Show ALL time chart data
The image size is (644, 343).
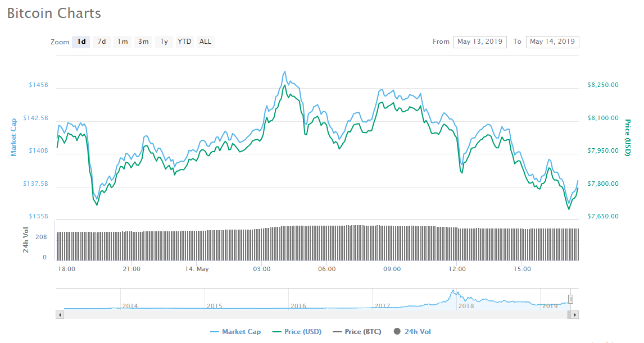pyautogui.click(x=206, y=42)
